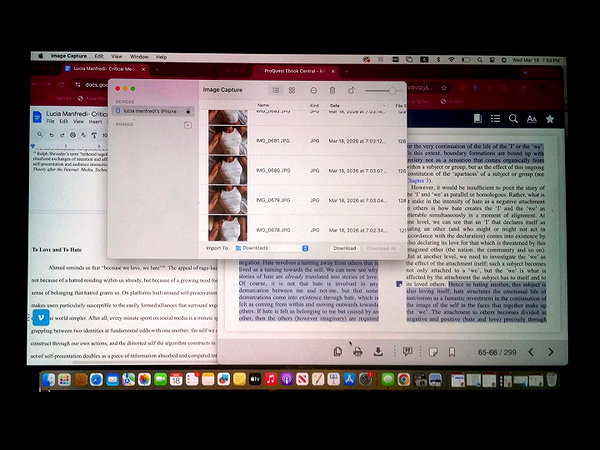600x450 pixels.
Task: Click the redo icon in Google Docs toolbar
Action: tap(62, 135)
